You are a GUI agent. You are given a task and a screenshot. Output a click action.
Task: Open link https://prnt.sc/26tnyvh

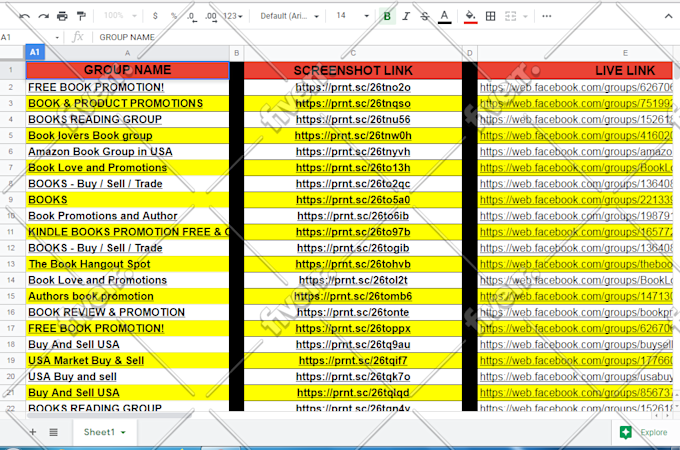point(353,152)
